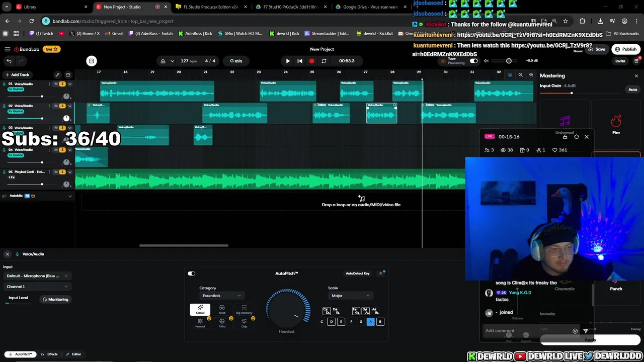Open the metronome options dropdown arrow

[x=172, y=61]
